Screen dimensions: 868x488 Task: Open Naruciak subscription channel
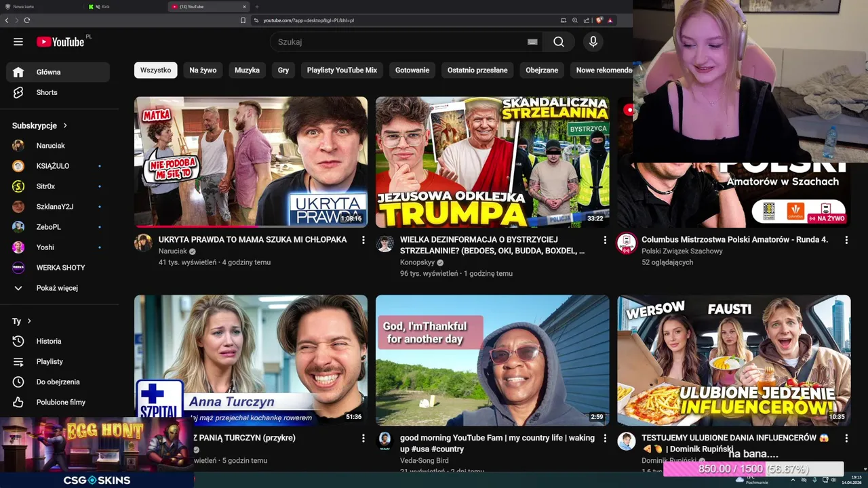pos(58,146)
